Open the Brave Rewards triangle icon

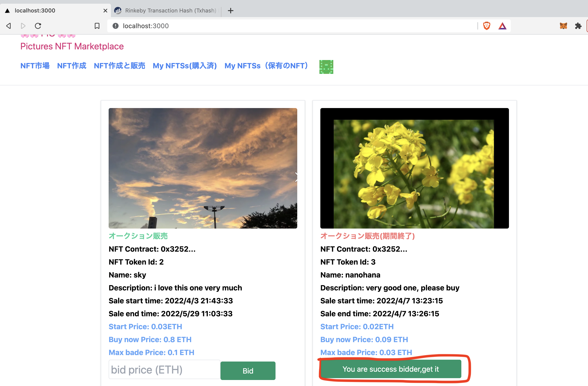coord(502,26)
